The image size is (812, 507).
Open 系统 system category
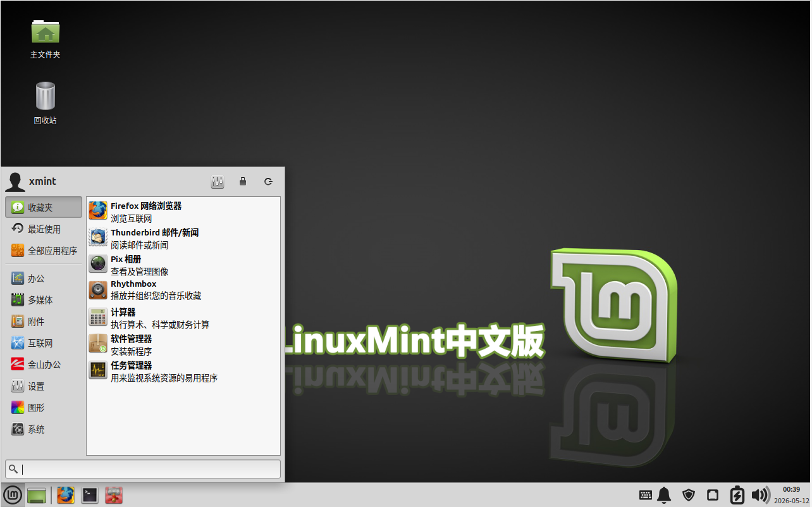coord(44,429)
